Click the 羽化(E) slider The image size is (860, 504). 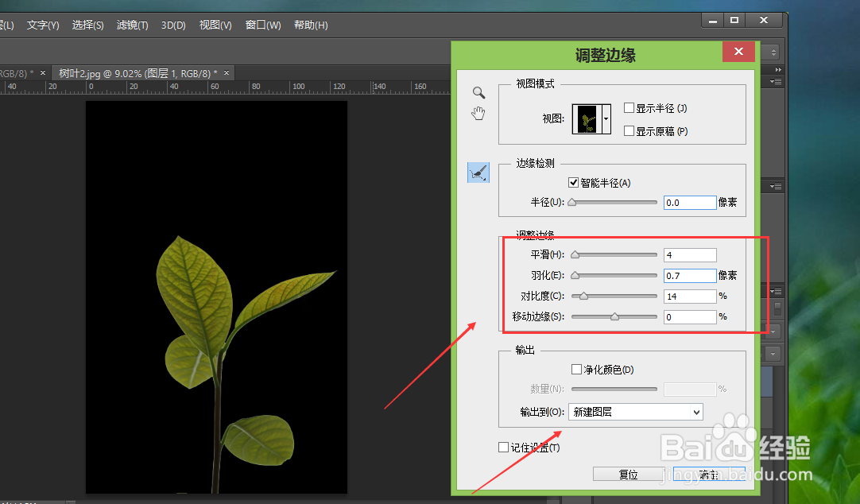tap(614, 275)
